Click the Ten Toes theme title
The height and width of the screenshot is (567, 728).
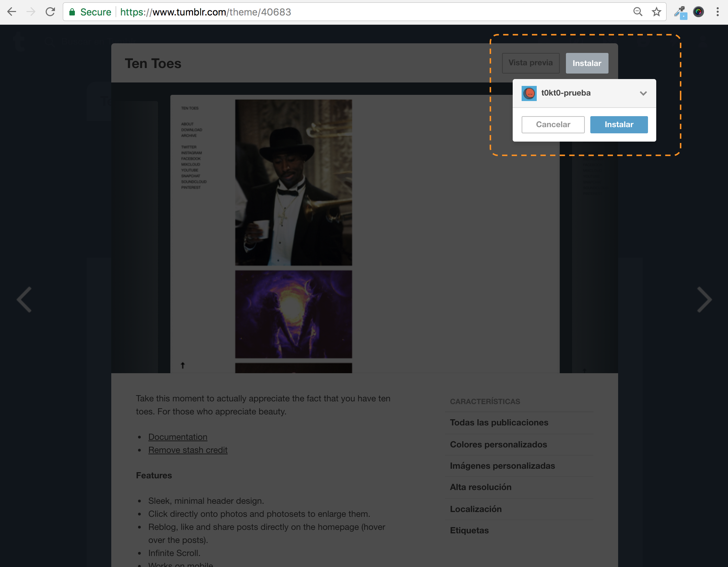153,64
